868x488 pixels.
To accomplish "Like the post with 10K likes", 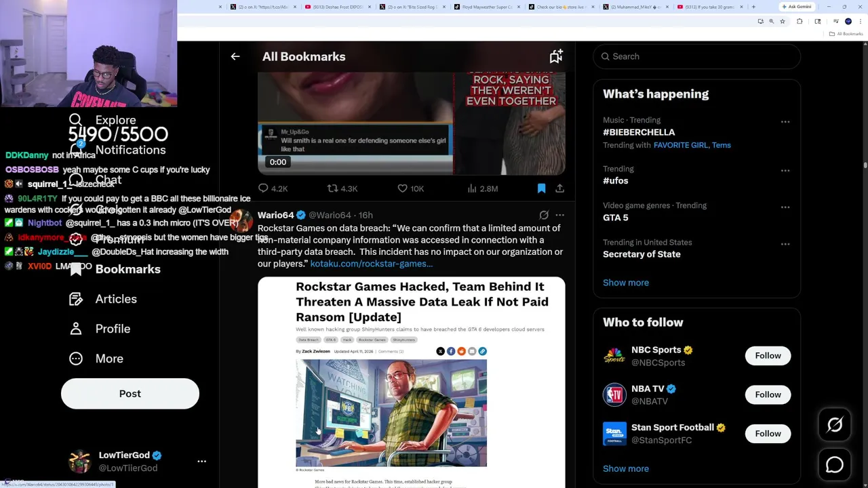I will [x=402, y=188].
